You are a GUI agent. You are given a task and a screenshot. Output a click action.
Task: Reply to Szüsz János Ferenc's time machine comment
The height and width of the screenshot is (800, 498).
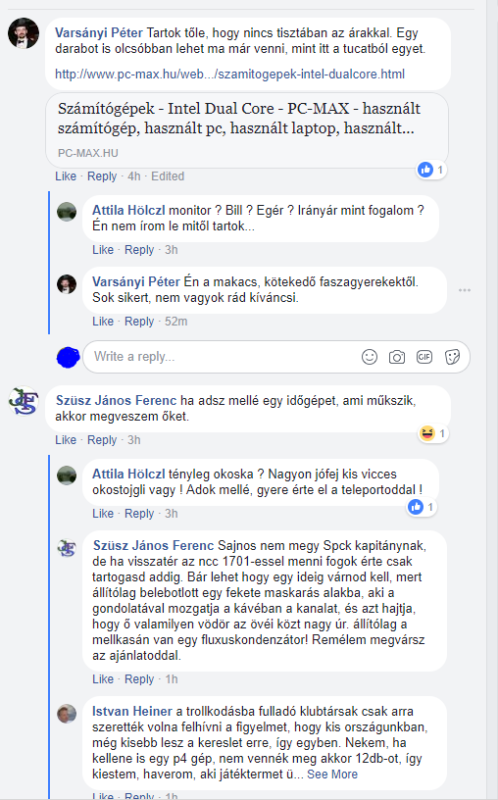(102, 440)
